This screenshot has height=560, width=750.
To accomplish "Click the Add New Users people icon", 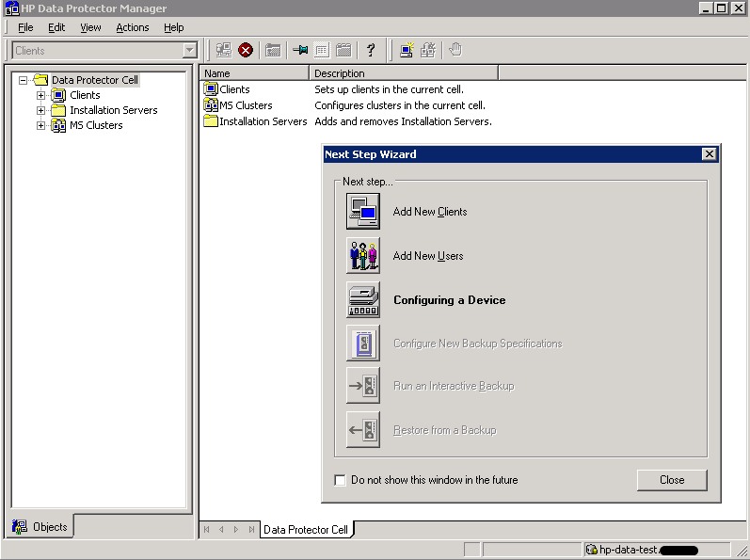I will [363, 255].
